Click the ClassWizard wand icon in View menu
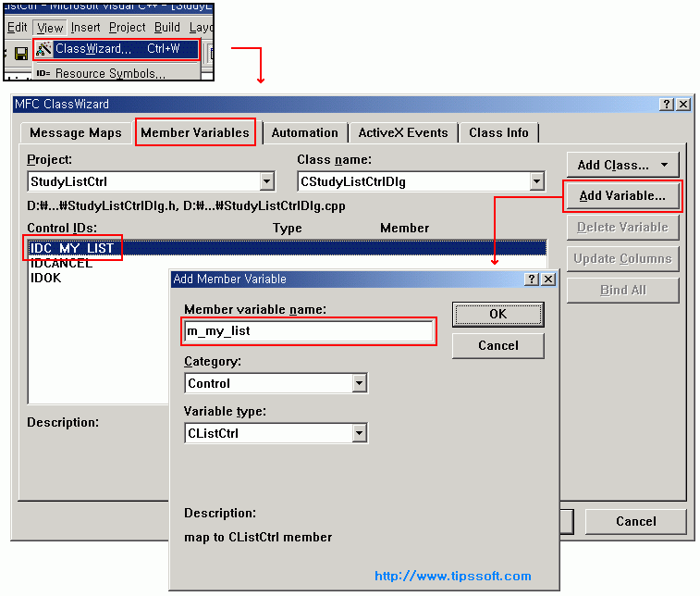This screenshot has width=700, height=596. coord(43,49)
